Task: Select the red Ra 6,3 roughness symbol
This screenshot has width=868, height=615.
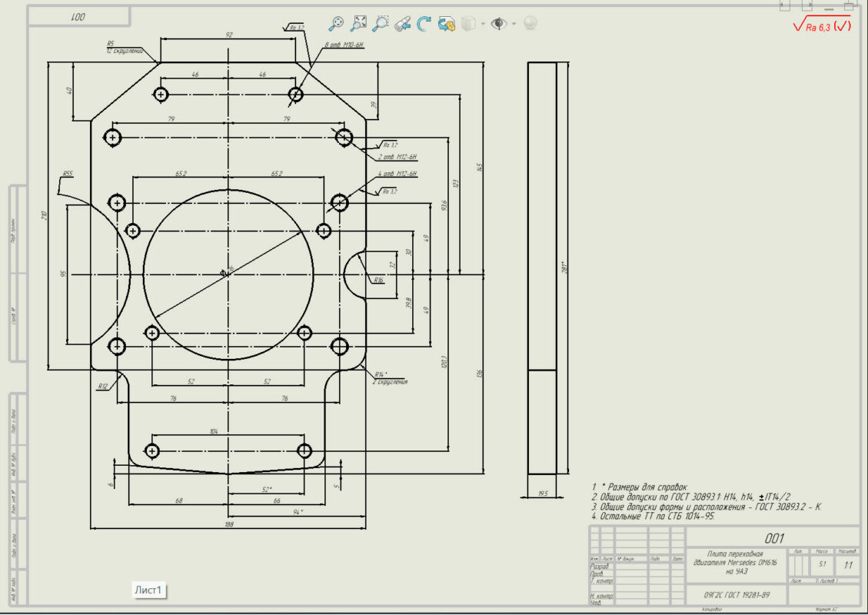Action: [x=822, y=25]
